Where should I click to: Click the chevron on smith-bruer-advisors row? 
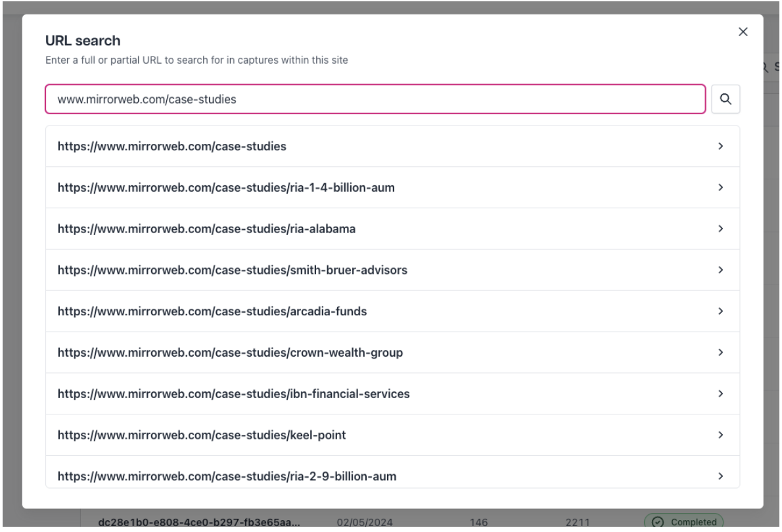tap(721, 270)
